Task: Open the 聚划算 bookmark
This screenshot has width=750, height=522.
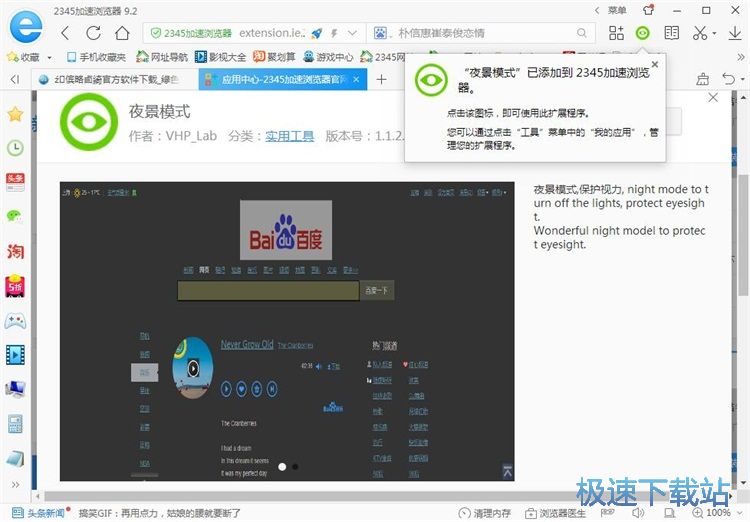Action: [274, 57]
